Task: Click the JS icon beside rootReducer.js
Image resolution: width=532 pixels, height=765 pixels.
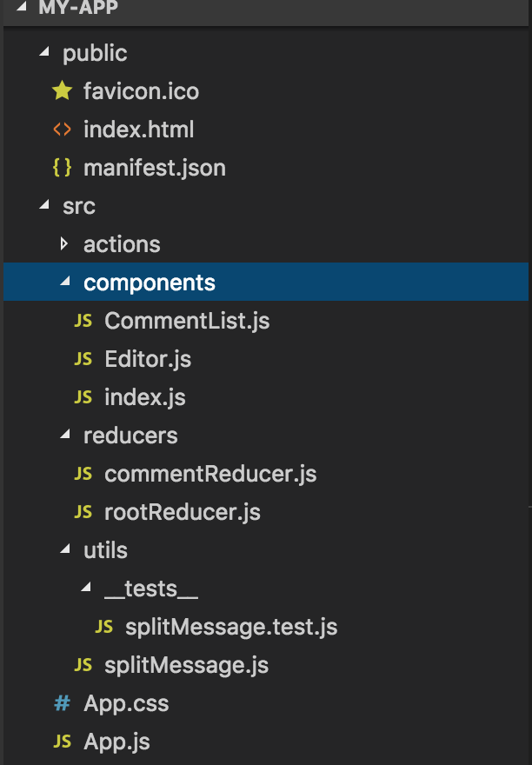Action: (83, 512)
